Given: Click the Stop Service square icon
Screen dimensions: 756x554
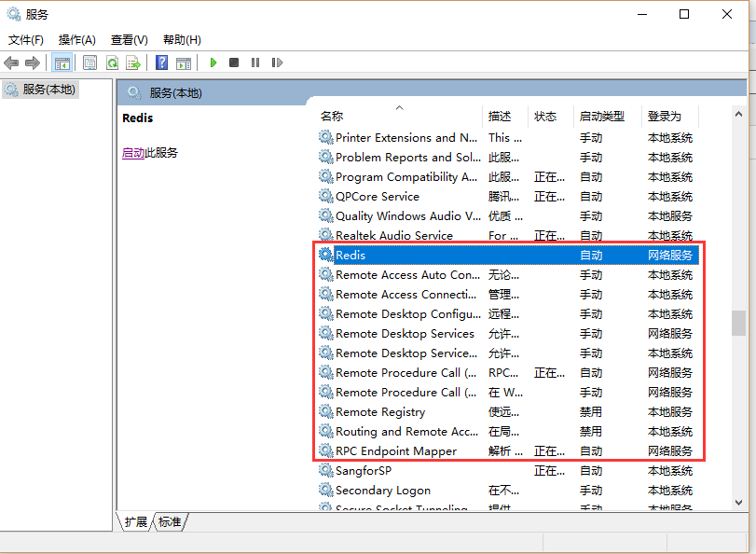Looking at the screenshot, I should click(234, 62).
